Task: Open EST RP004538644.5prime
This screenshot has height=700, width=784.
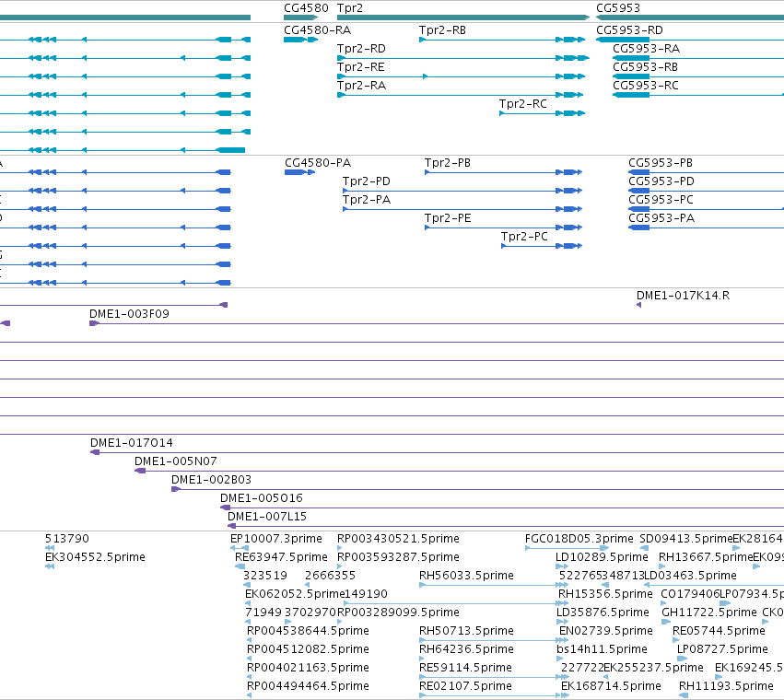Action: point(308,631)
